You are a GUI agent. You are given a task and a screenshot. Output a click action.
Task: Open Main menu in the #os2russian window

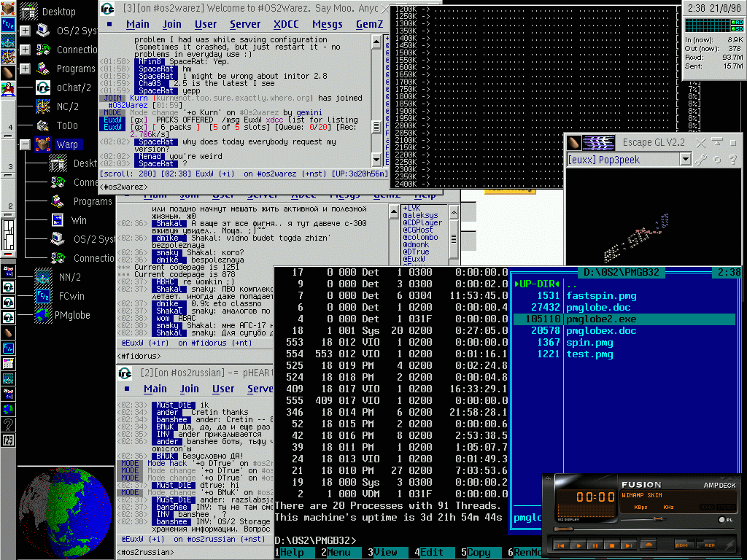[155, 389]
